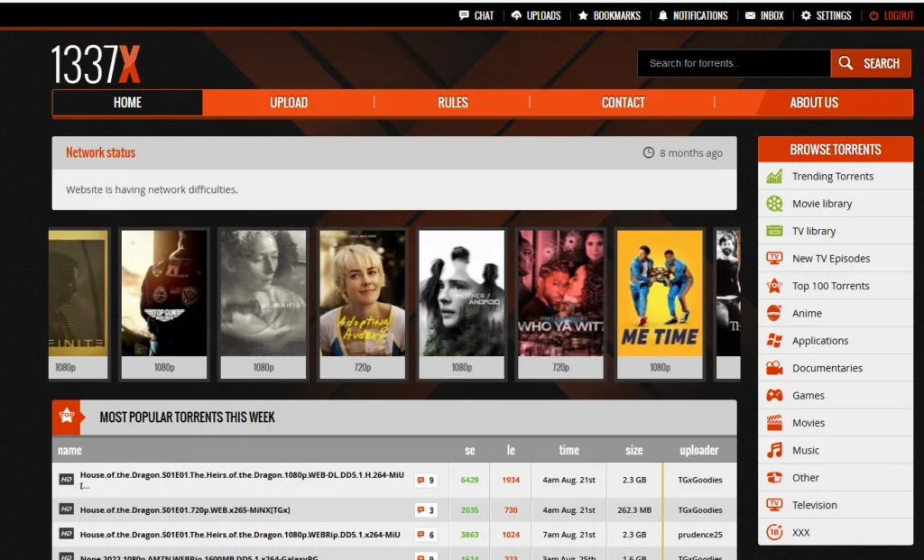The width and height of the screenshot is (924, 560).
Task: Switch to the Rules tab
Action: 452,102
